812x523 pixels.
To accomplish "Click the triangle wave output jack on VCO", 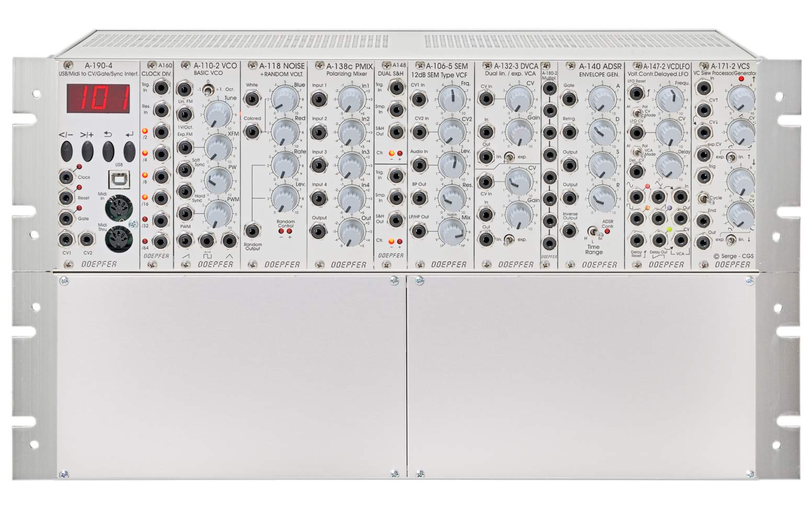I will (x=229, y=240).
